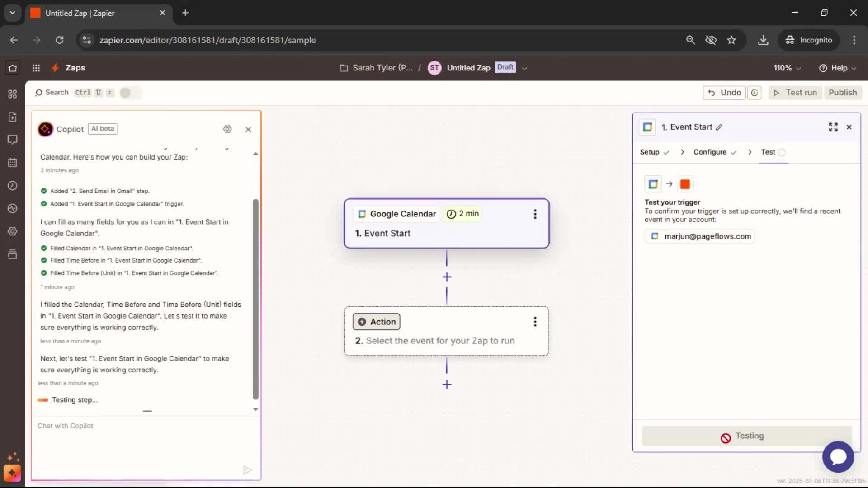Open the apps grid menu

(36, 68)
